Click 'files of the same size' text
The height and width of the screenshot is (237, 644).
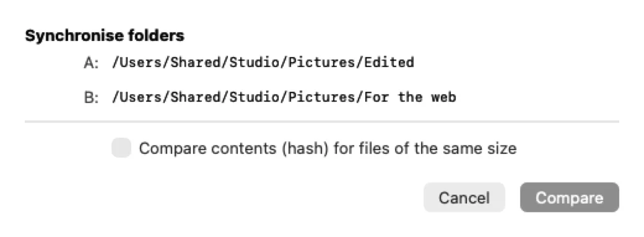[437, 148]
